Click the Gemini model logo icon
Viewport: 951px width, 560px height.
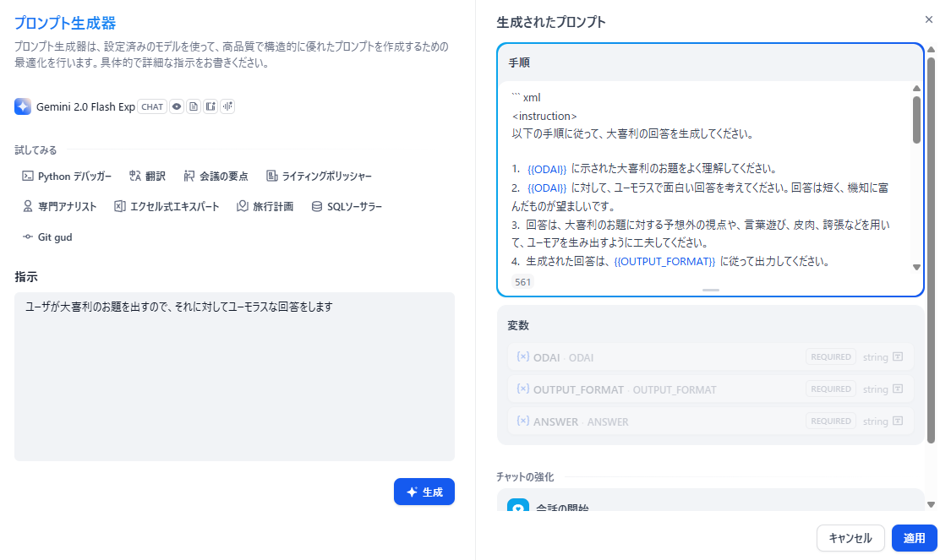click(23, 106)
